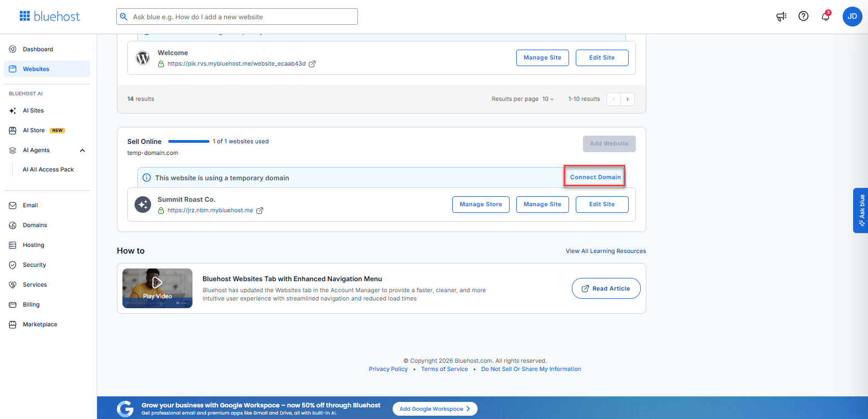The image size is (868, 419).
Task: Click Connect Domain link
Action: coord(595,177)
